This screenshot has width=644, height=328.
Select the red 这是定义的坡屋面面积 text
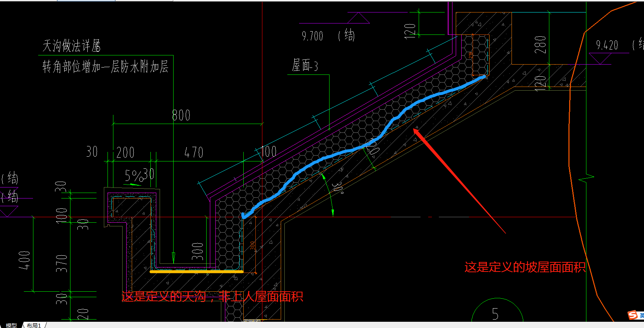525,267
